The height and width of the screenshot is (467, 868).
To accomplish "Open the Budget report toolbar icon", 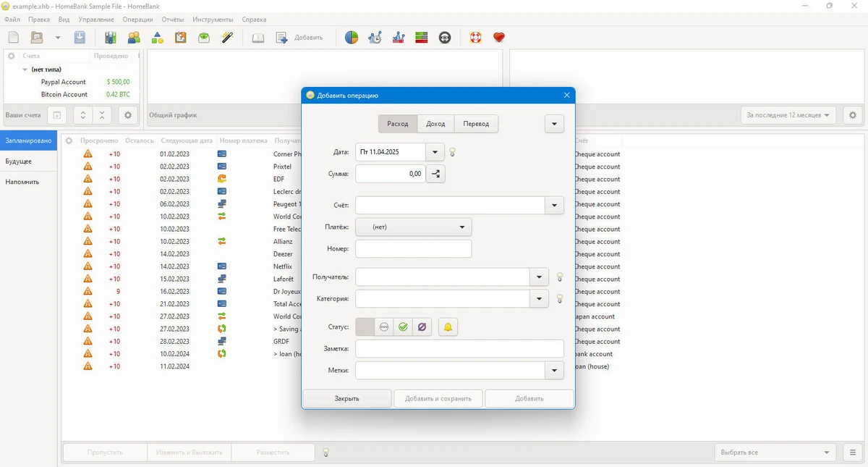I will (422, 38).
